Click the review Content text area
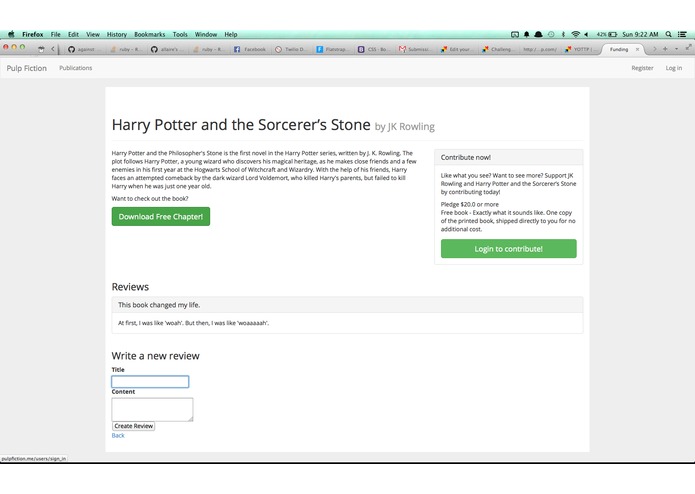 click(152, 409)
